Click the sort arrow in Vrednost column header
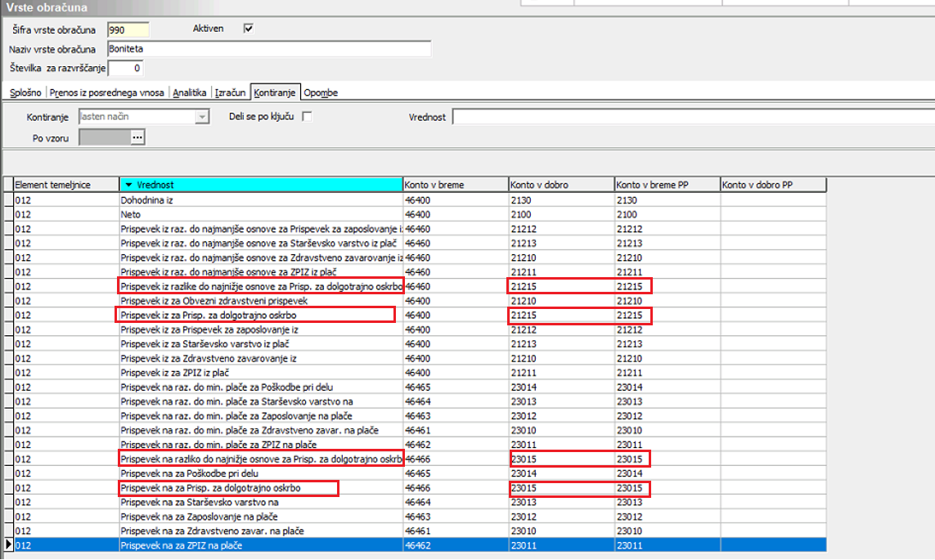Viewport: 935px width, 560px height. (x=129, y=185)
